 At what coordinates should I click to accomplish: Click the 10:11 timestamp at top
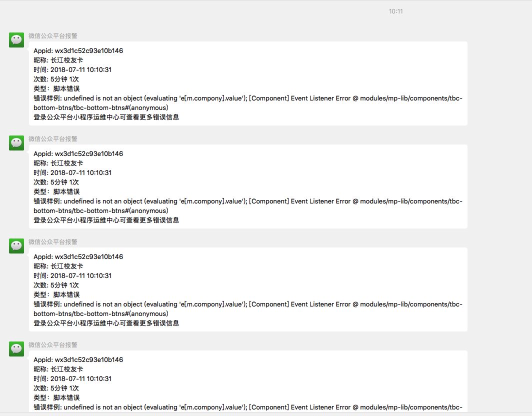point(395,11)
